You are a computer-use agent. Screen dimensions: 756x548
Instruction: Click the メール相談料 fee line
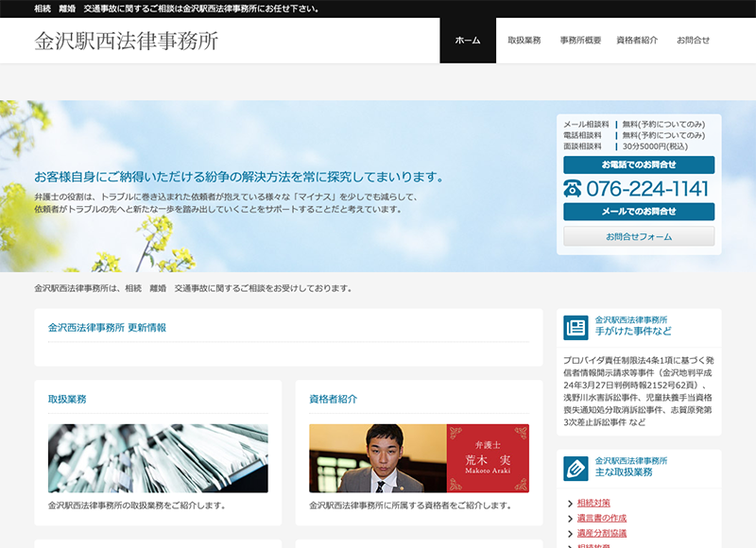click(x=634, y=125)
